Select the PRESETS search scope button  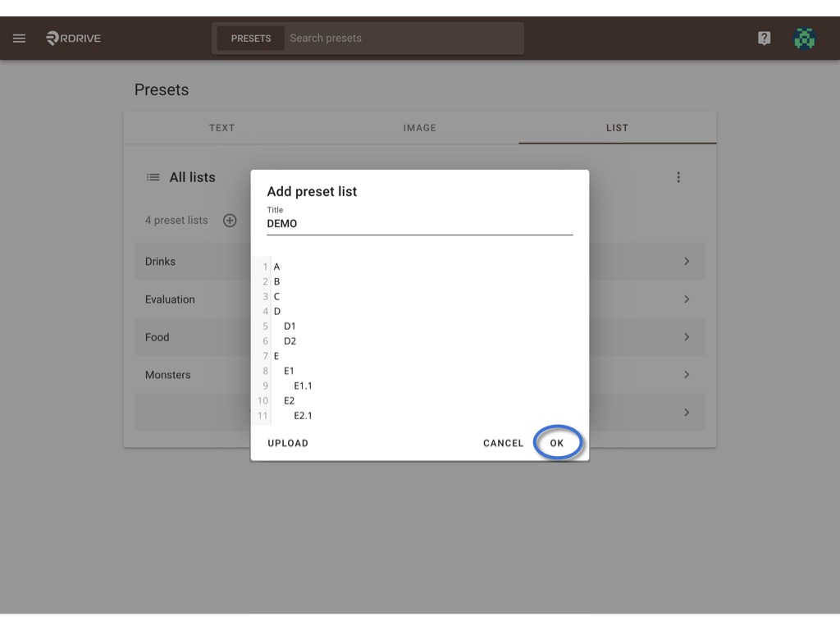point(251,38)
